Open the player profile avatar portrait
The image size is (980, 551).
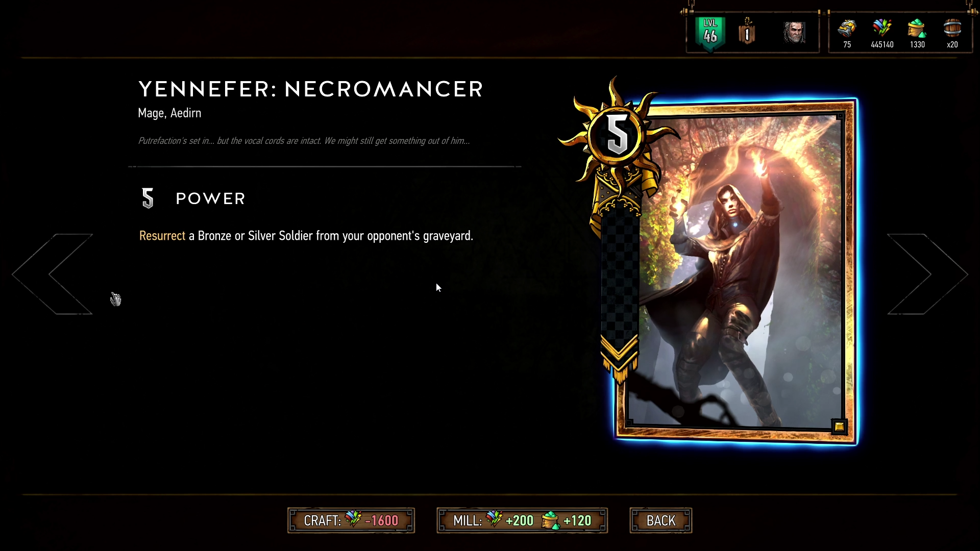[794, 33]
